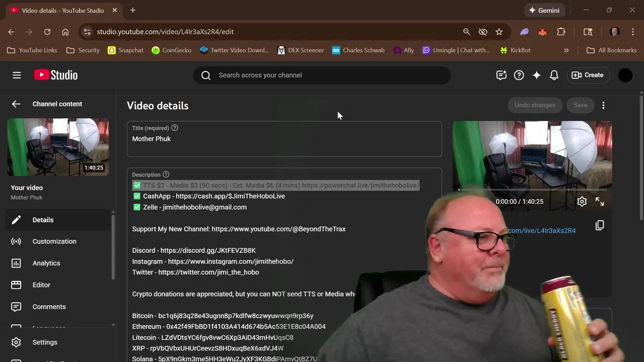Open the notifications bell
This screenshot has height=362, width=644.
[554, 75]
